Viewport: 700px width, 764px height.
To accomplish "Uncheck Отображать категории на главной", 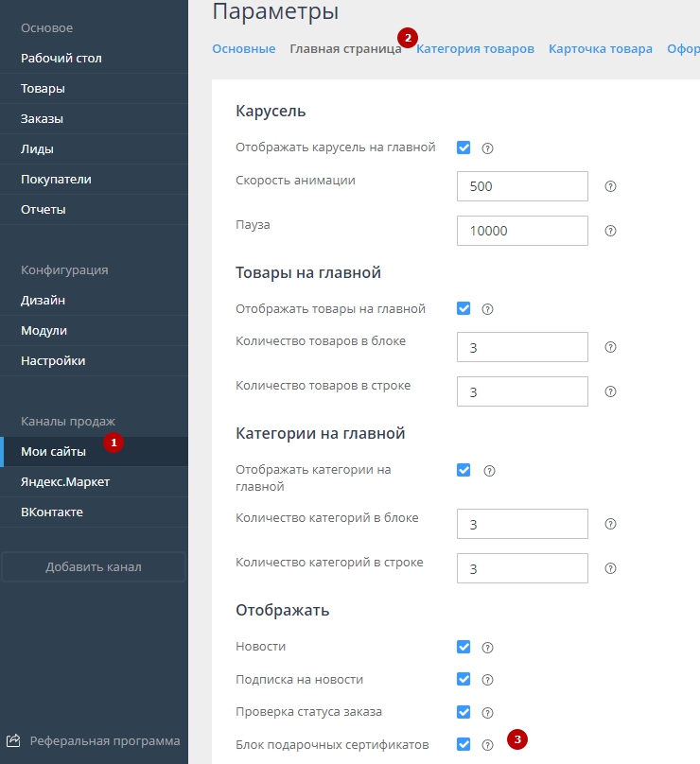I will point(464,470).
